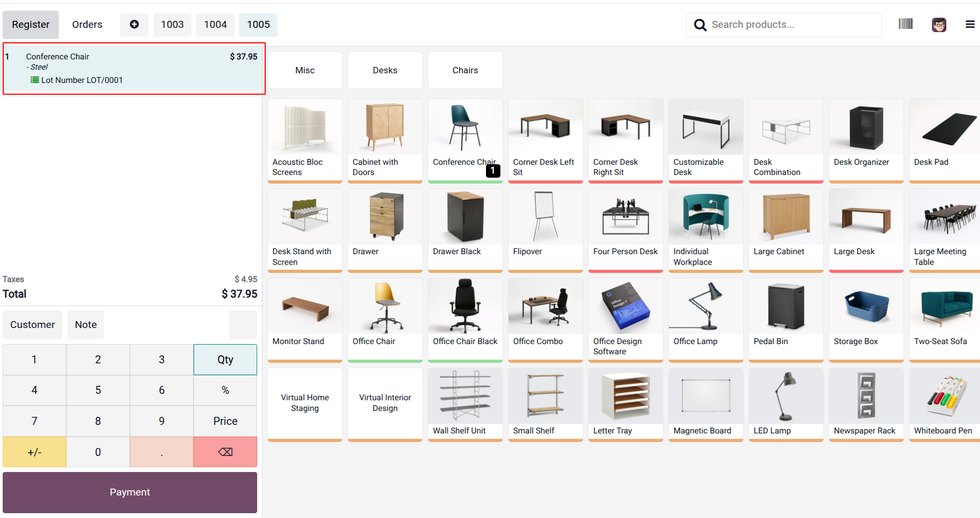Add Large Meeting Table product

(945, 231)
